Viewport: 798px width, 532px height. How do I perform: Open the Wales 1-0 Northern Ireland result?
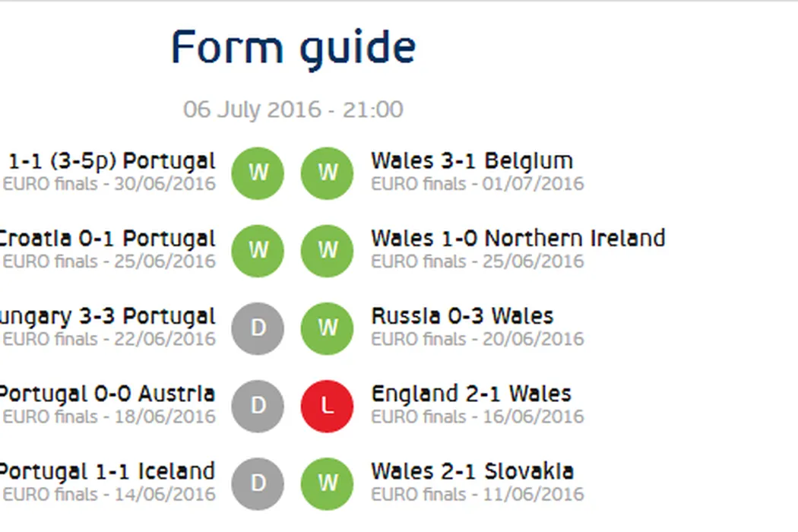click(518, 239)
